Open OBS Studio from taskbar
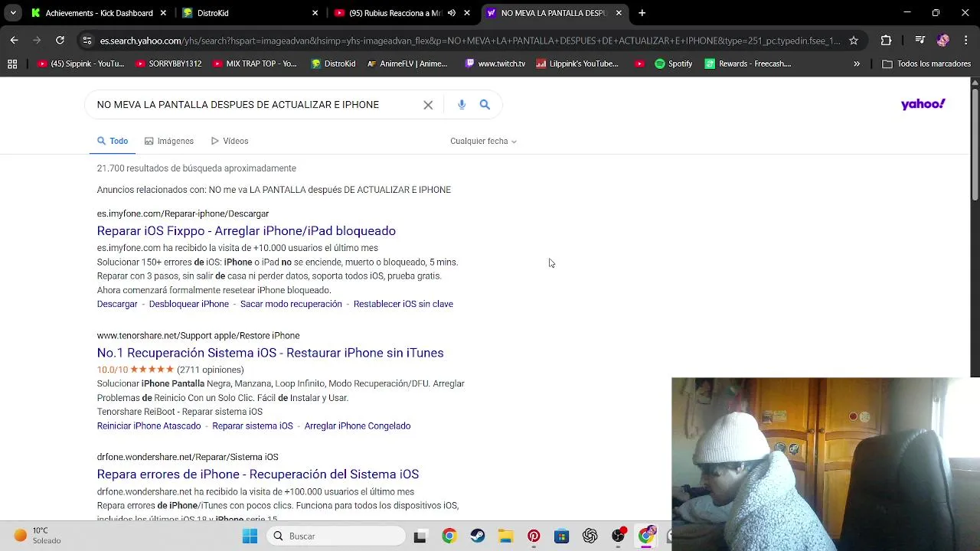This screenshot has height=551, width=980. pos(618,536)
